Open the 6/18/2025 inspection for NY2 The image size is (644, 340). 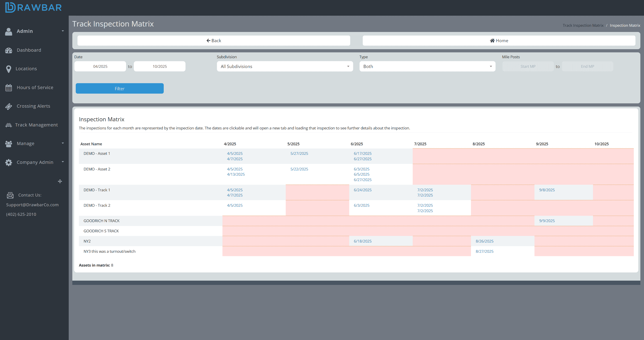363,241
